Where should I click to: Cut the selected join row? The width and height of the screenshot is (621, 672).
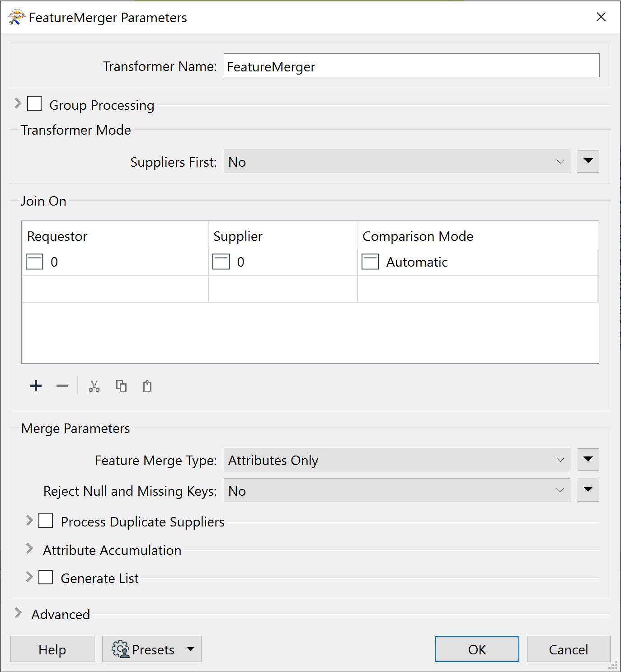[x=94, y=386]
